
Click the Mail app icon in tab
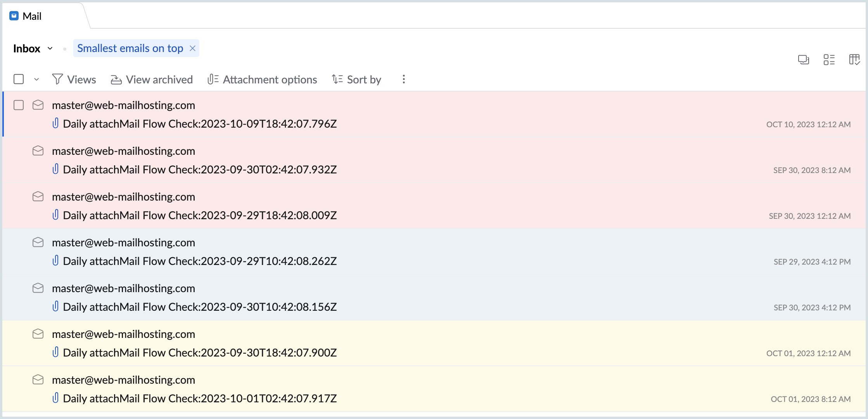(x=14, y=16)
